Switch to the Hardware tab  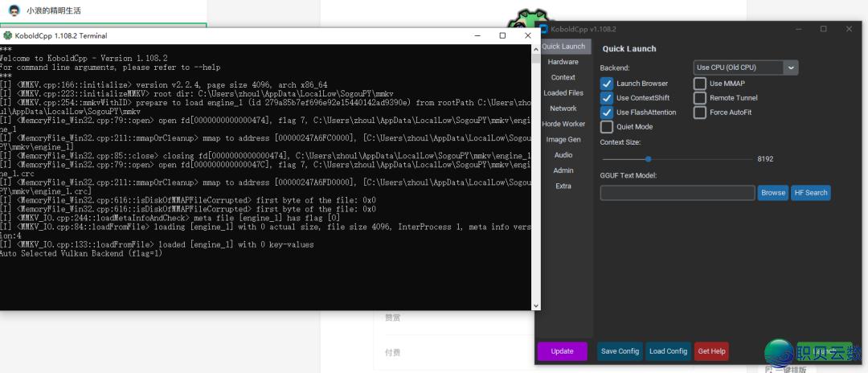pos(563,62)
